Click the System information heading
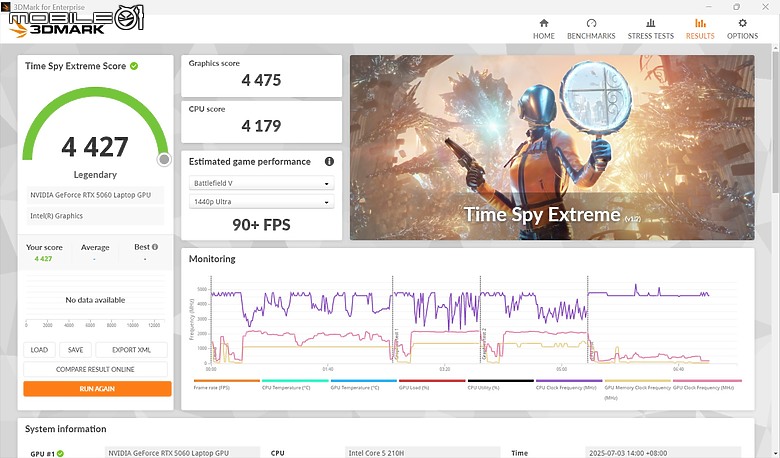The height and width of the screenshot is (458, 780). (66, 429)
